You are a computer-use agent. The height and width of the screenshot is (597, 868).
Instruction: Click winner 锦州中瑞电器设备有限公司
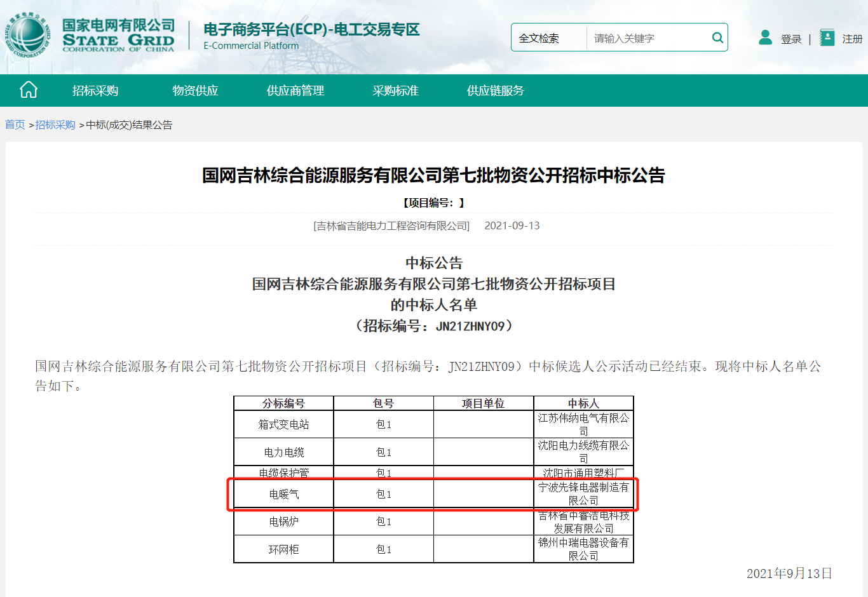(x=583, y=549)
